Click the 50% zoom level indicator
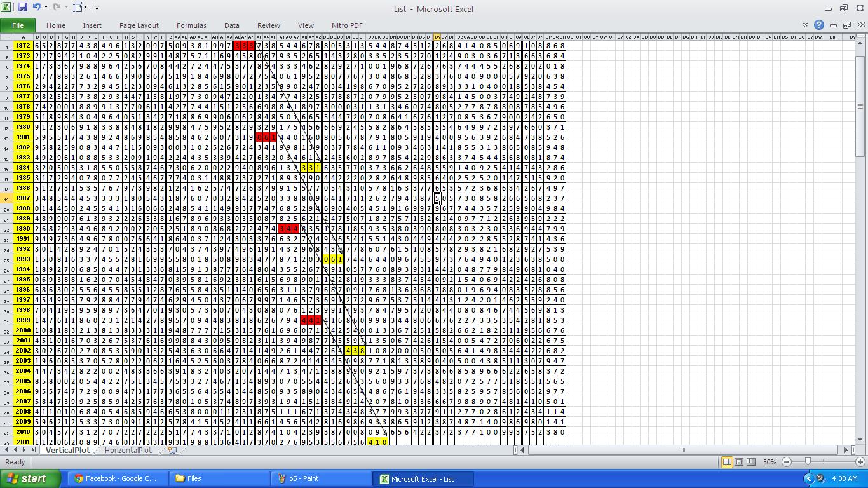The image size is (868, 488). click(x=770, y=462)
